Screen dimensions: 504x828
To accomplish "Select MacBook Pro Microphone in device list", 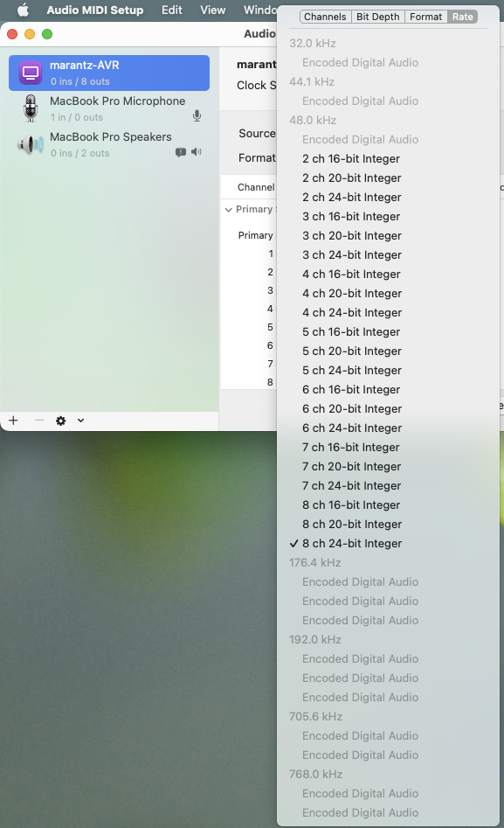I will [x=109, y=108].
